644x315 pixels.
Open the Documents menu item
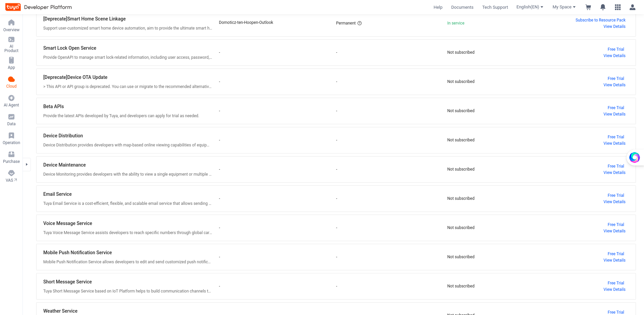click(x=462, y=7)
